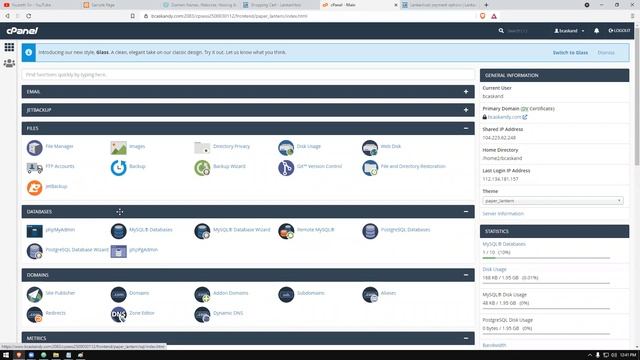This screenshot has height=360, width=640.
Task: Click Disk Usage statistics link
Action: pos(494,269)
